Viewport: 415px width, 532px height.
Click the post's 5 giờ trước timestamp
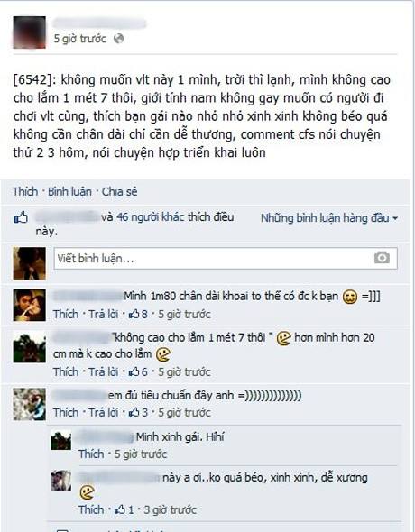pos(79,39)
